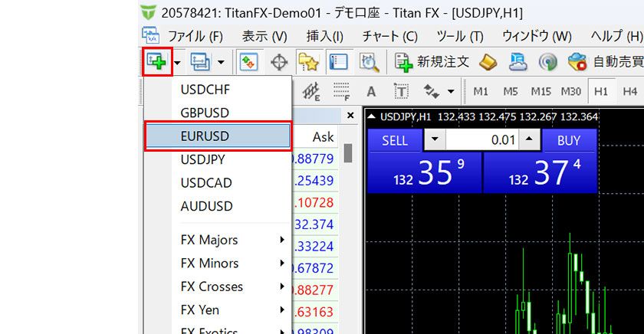
Task: Toggle the Market Watch panel icon
Action: [248, 62]
